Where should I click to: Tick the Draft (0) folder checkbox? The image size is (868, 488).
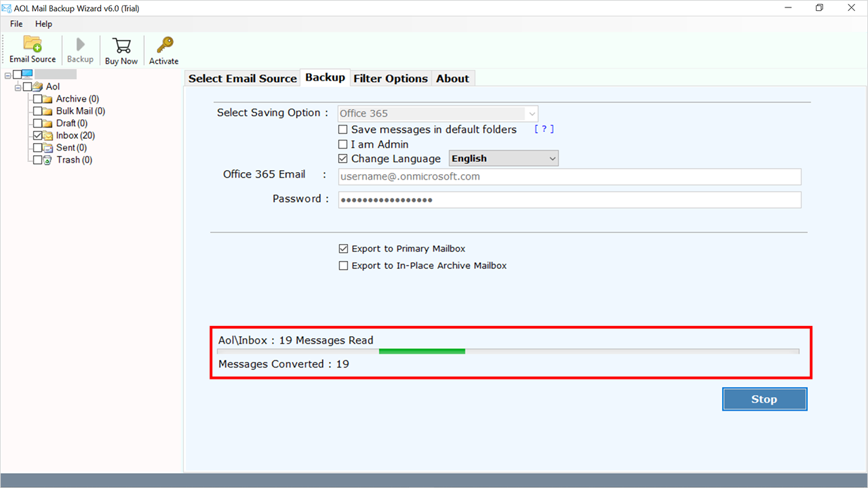(x=37, y=123)
